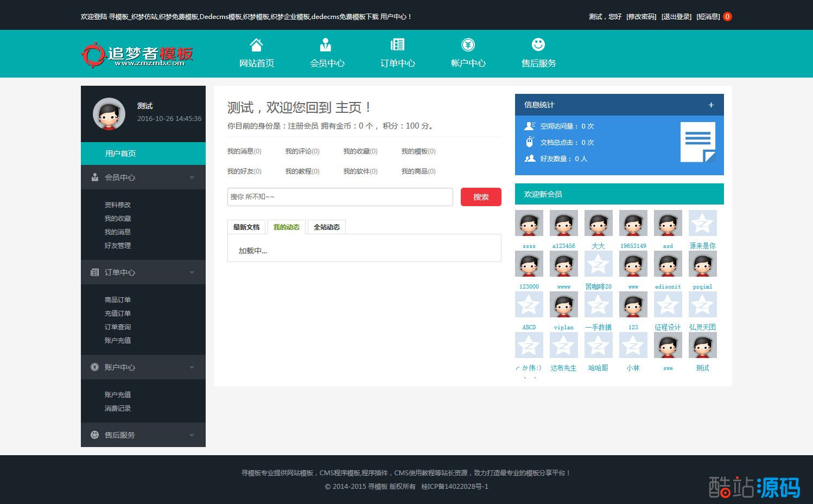Collapse the 会员中心 sidebar section arrow

pyautogui.click(x=192, y=177)
